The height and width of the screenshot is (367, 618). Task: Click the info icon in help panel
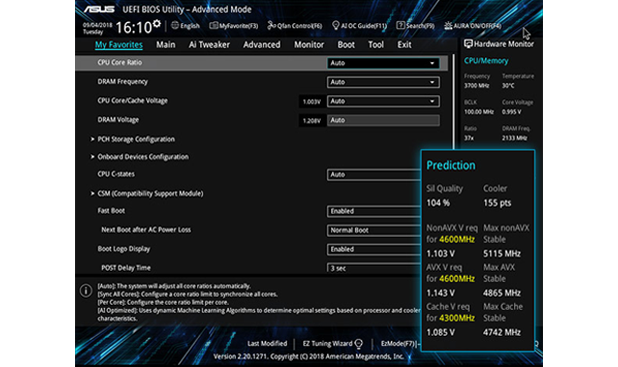86,291
